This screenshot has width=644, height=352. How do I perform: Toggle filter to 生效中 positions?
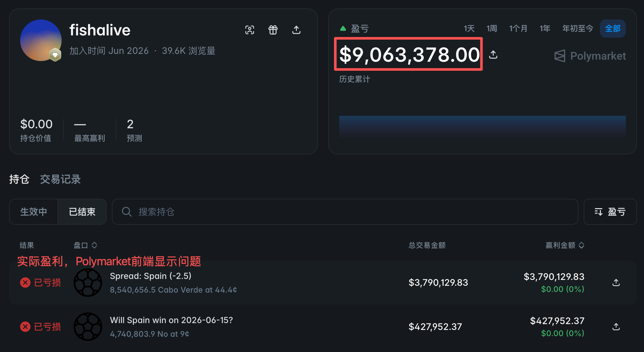click(x=34, y=212)
